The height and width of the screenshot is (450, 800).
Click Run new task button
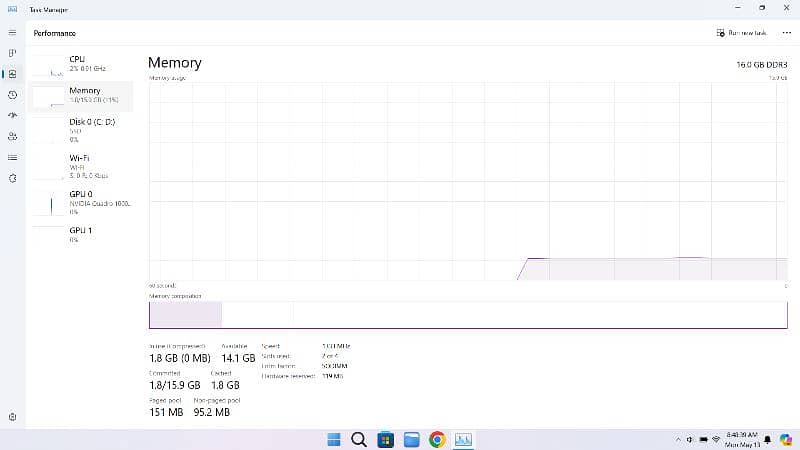pyautogui.click(x=742, y=33)
